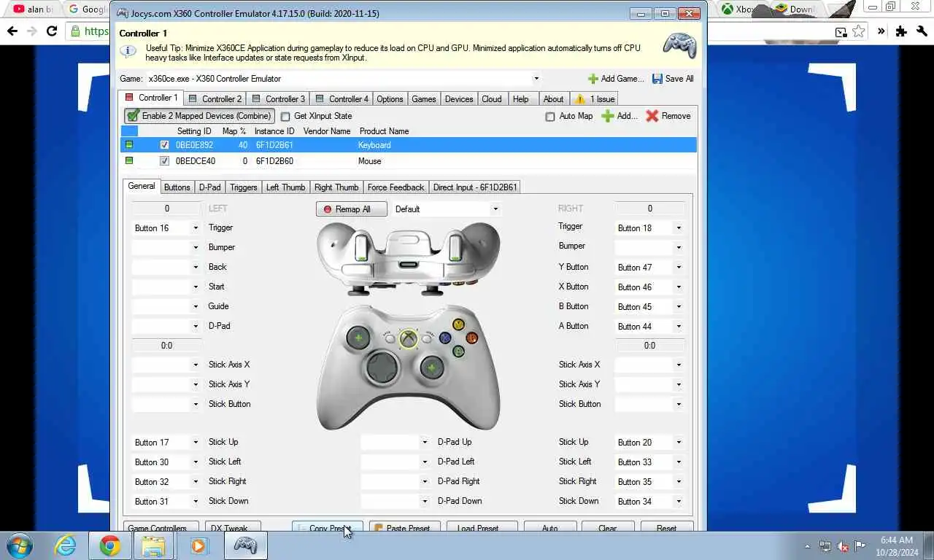
Task: Check Get XInput State box
Action: [x=285, y=116]
